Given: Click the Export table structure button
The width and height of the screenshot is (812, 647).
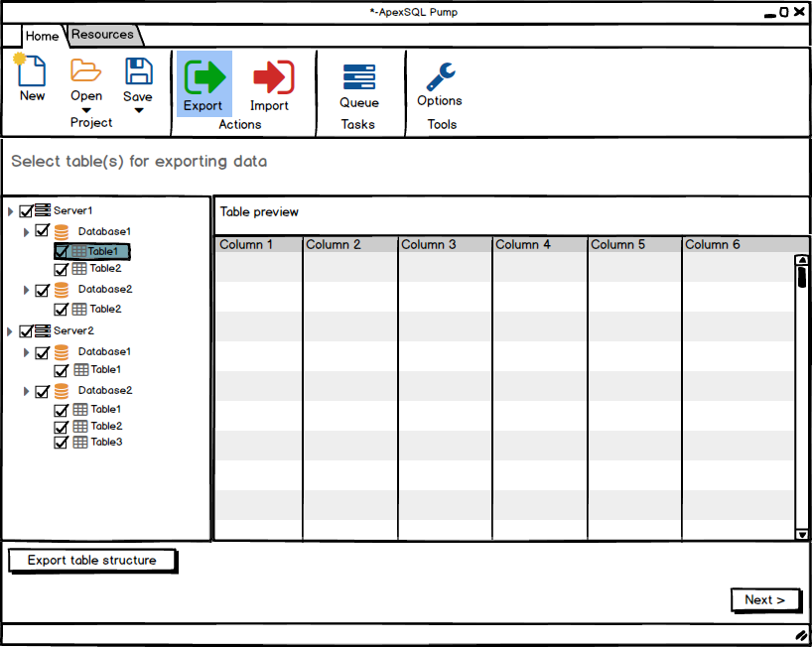Looking at the screenshot, I should click(x=92, y=561).
